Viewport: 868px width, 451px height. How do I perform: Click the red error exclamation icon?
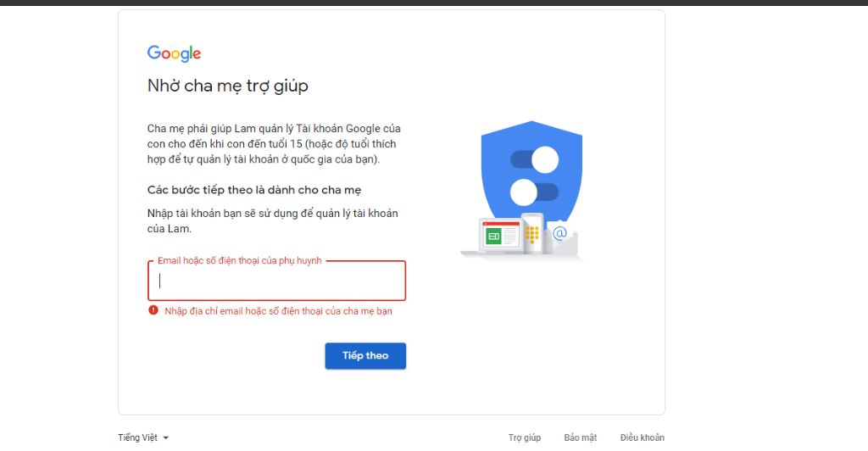click(153, 310)
